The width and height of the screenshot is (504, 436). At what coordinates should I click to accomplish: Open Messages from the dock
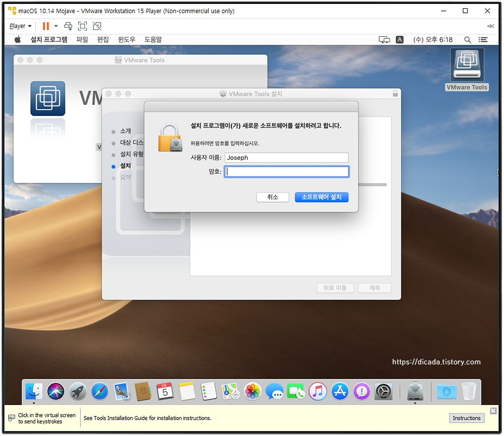point(274,391)
